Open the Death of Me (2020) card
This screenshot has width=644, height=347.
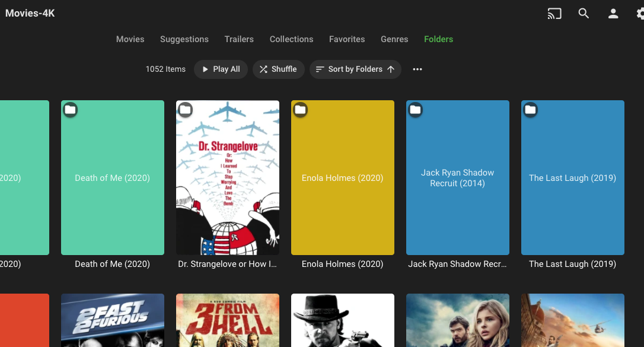click(x=113, y=178)
